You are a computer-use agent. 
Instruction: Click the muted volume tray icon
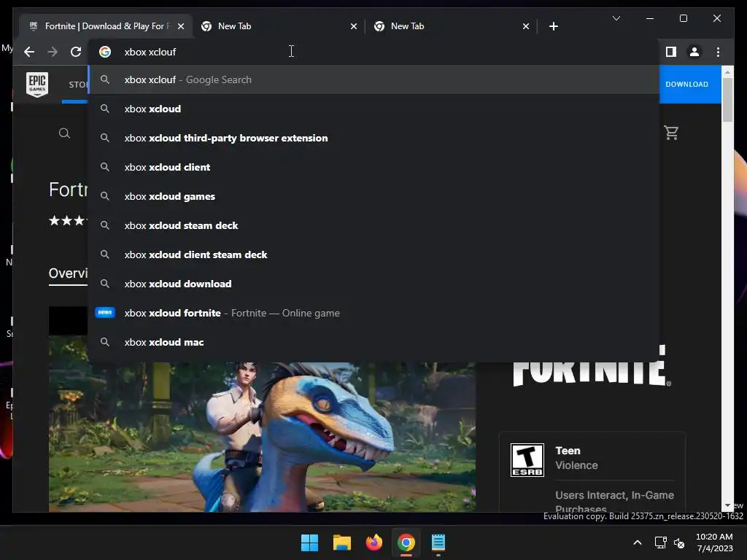pyautogui.click(x=679, y=542)
